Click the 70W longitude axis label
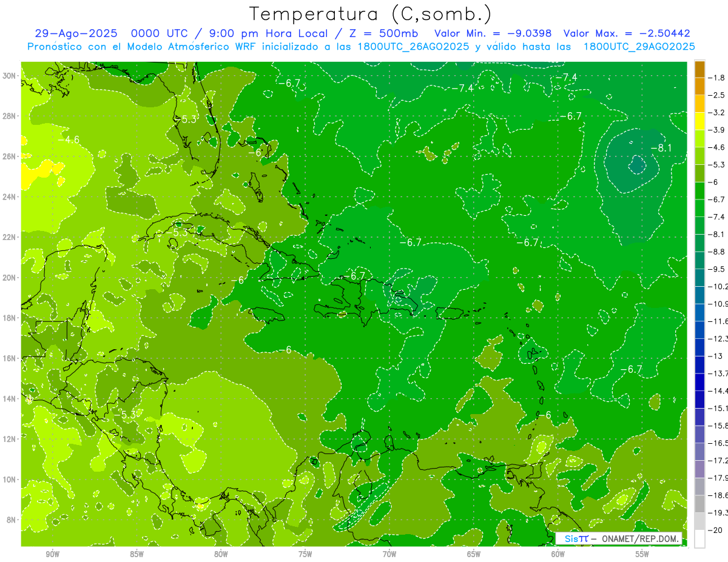Screen dimensions: 728x562 tap(389, 554)
